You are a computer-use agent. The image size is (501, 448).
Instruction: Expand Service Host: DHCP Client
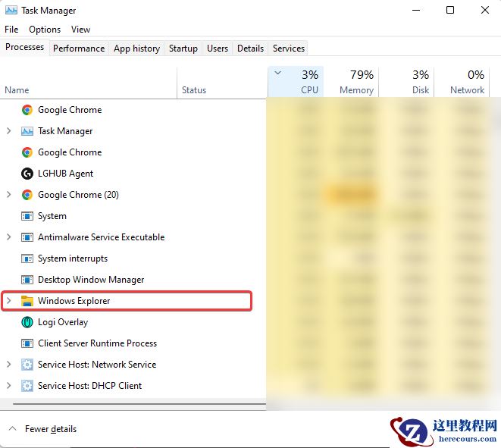9,386
